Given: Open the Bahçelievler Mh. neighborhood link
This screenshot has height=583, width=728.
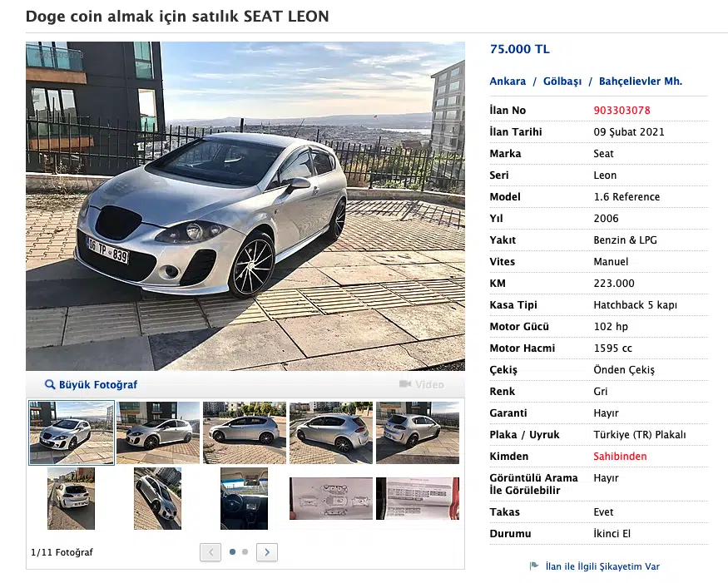Looking at the screenshot, I should [640, 82].
